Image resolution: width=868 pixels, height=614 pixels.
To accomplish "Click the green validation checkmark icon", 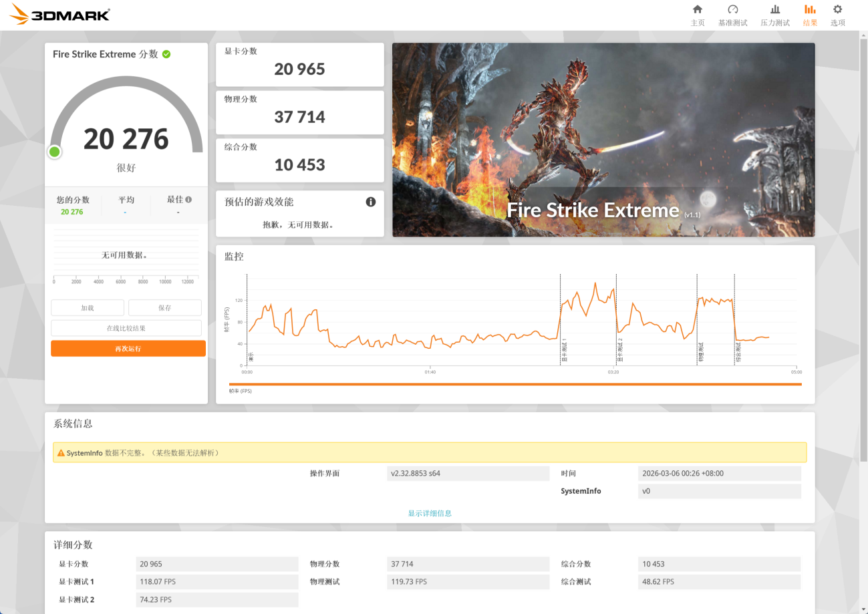I will [166, 54].
